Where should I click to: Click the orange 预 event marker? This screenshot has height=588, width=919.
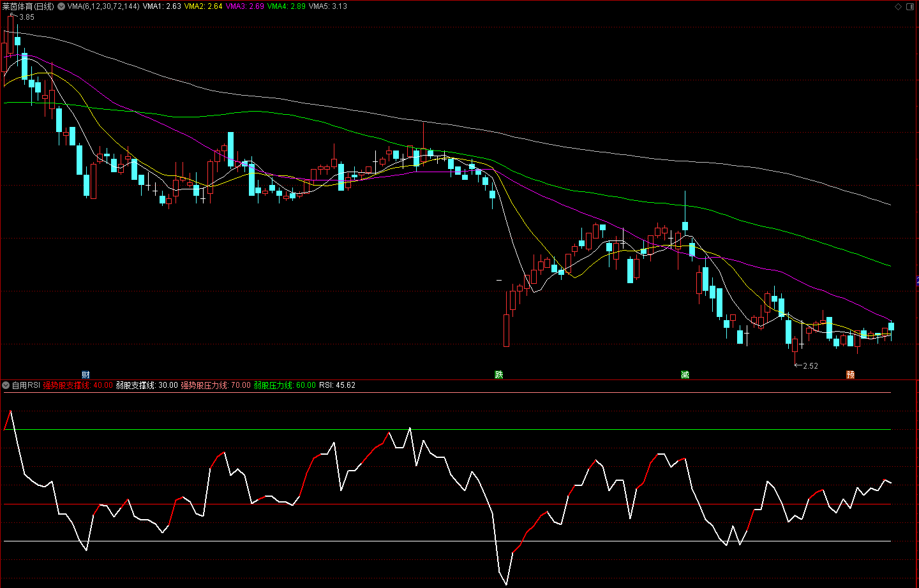(x=850, y=375)
